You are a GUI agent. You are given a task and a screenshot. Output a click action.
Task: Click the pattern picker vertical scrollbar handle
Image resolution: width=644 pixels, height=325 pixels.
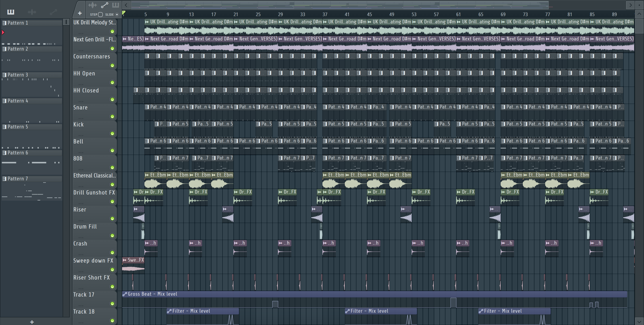(x=66, y=22)
